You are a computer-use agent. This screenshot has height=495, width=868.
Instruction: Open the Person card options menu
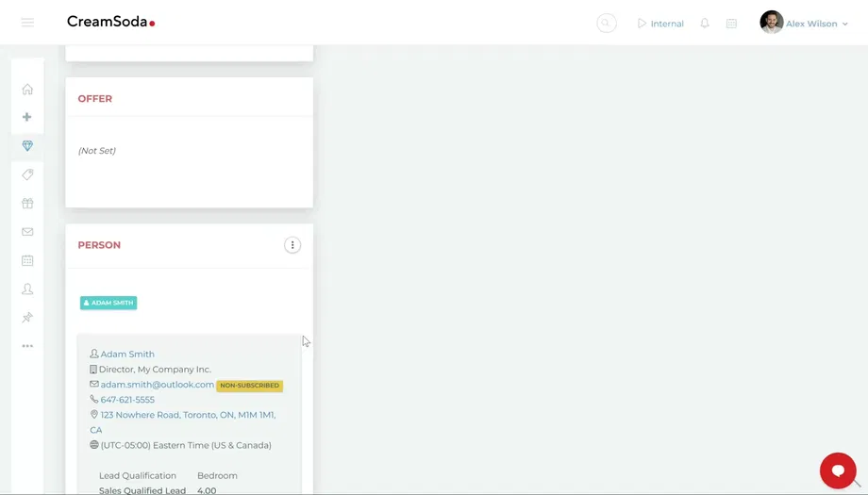tap(292, 245)
